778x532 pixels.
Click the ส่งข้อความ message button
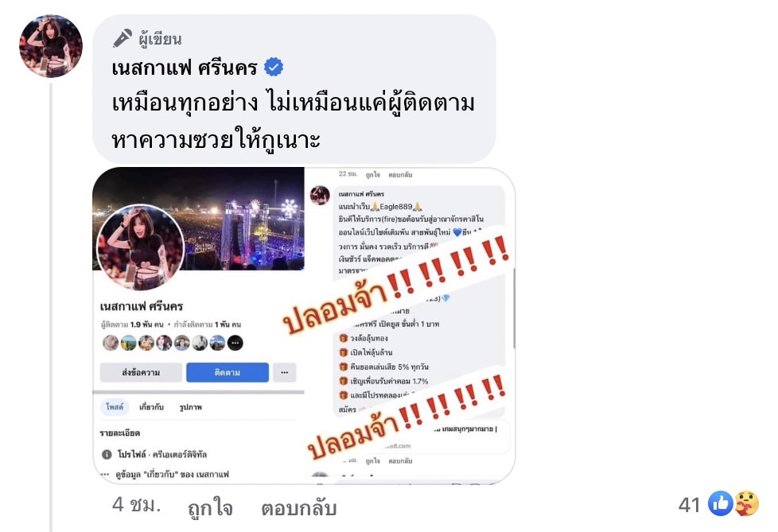pos(141,372)
